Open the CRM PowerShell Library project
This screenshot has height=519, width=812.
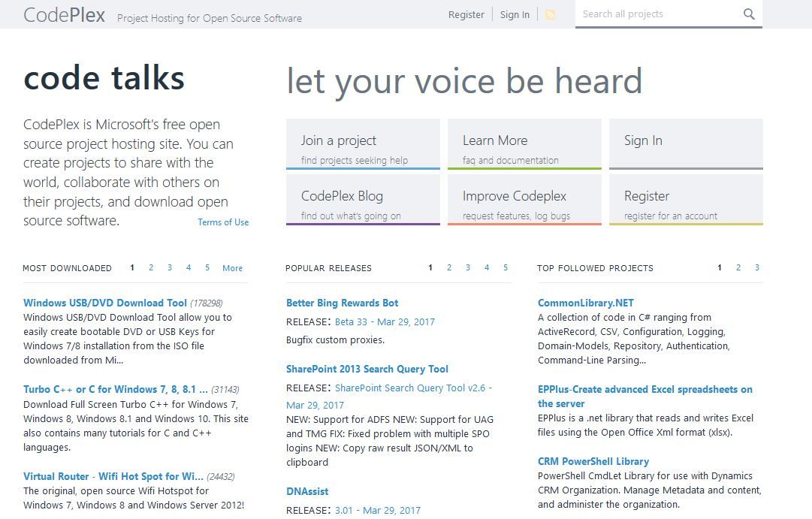(593, 460)
